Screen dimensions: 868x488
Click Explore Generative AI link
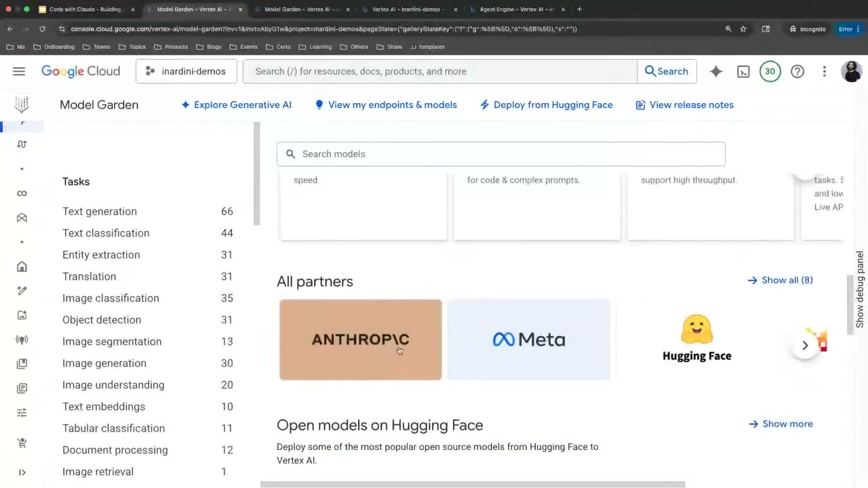coord(236,105)
